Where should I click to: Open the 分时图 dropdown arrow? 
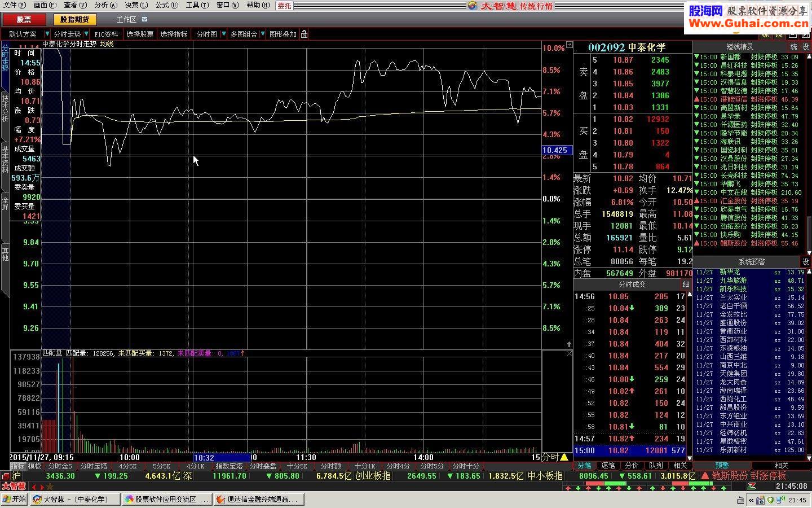coord(224,34)
